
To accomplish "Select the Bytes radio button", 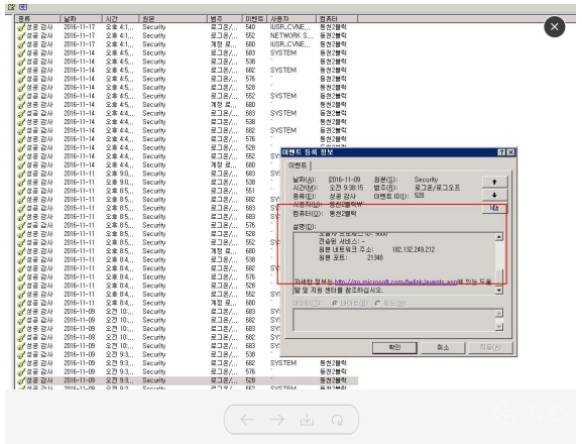I will coord(350,303).
